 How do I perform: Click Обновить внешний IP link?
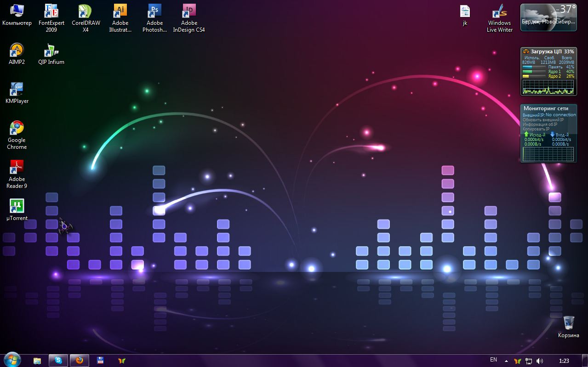[543, 119]
